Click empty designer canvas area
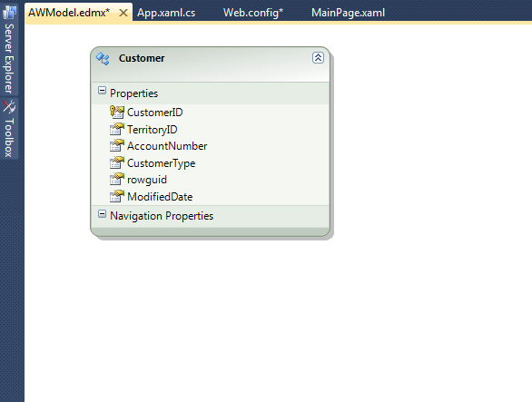532x402 pixels. click(x=407, y=271)
